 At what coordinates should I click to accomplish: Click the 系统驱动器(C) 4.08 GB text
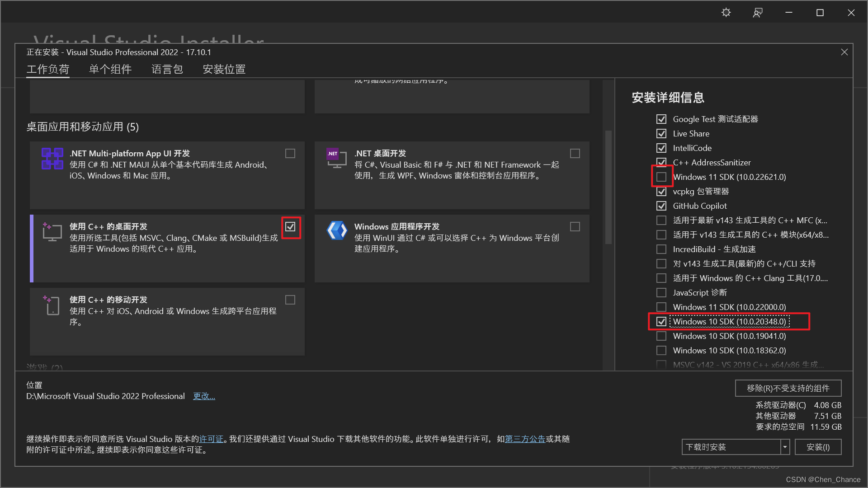point(799,405)
